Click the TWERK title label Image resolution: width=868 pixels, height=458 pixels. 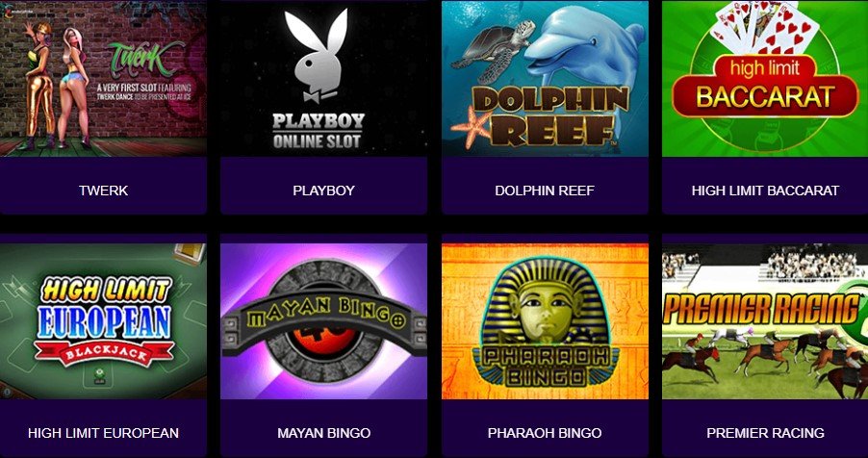pyautogui.click(x=104, y=191)
